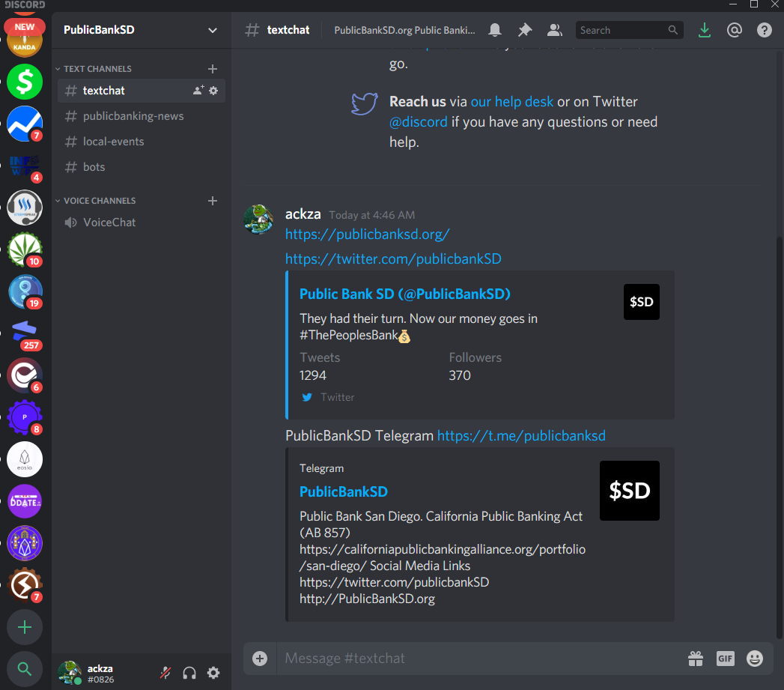Viewport: 784px width, 690px height.
Task: Open server discovery magnifier icon
Action: click(25, 669)
